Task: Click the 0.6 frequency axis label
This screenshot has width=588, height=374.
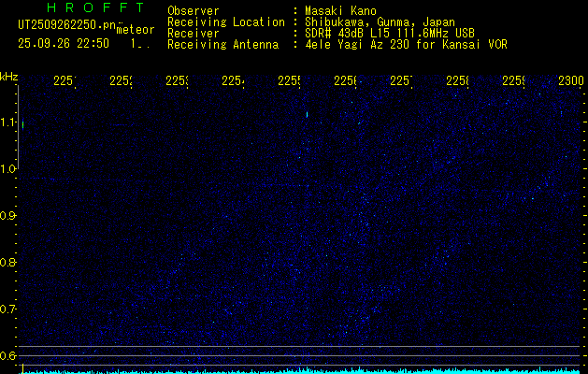Action: tap(7, 355)
